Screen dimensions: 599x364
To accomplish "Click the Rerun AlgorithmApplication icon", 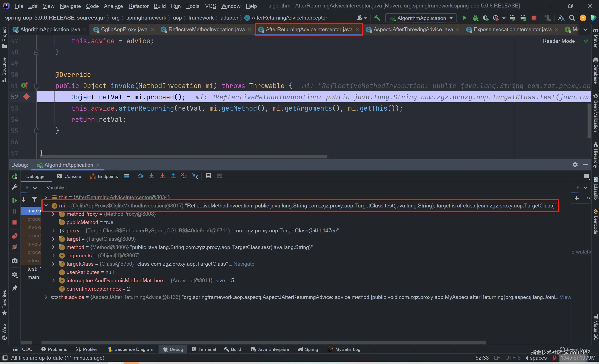I will [x=15, y=176].
